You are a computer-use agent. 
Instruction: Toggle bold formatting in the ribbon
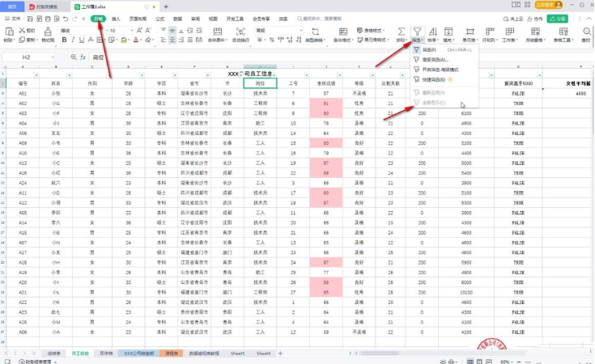pos(64,39)
